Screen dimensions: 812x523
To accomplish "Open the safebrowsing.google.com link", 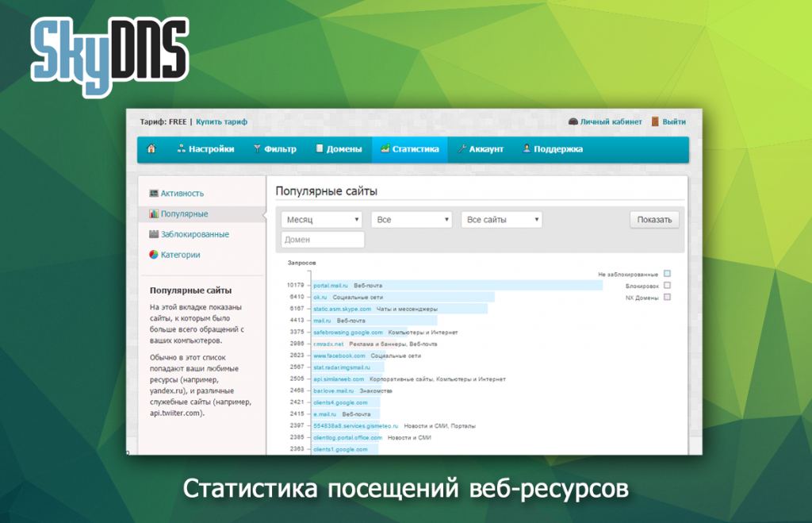I will click(348, 333).
